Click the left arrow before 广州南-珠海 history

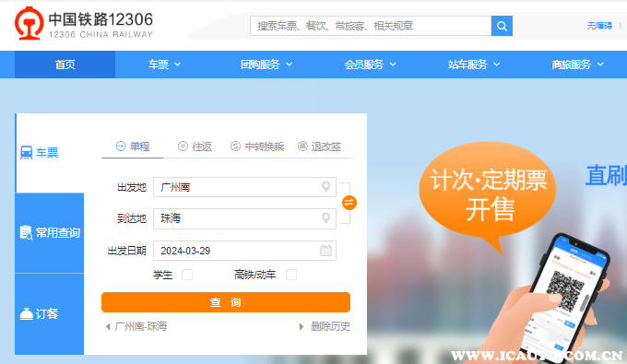(x=108, y=327)
